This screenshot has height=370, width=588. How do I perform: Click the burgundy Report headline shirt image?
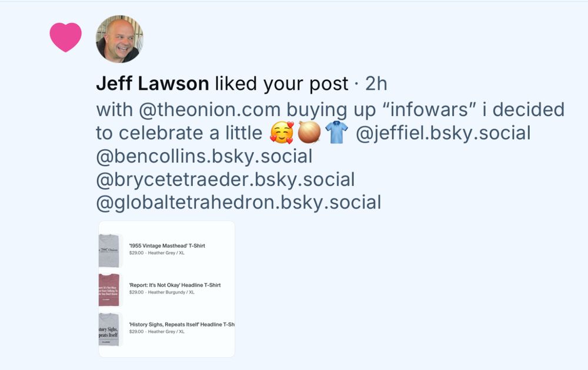[x=109, y=290]
